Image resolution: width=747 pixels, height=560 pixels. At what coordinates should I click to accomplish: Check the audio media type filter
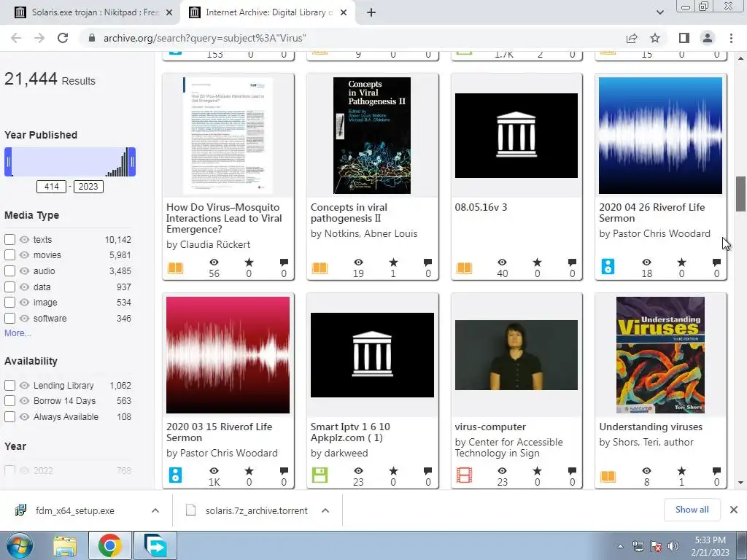click(9, 271)
